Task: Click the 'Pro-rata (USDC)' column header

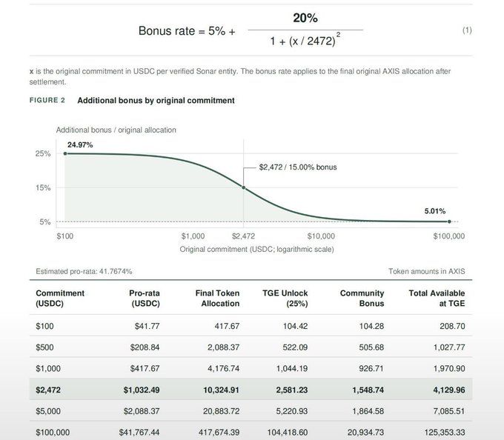Action: [x=145, y=298]
